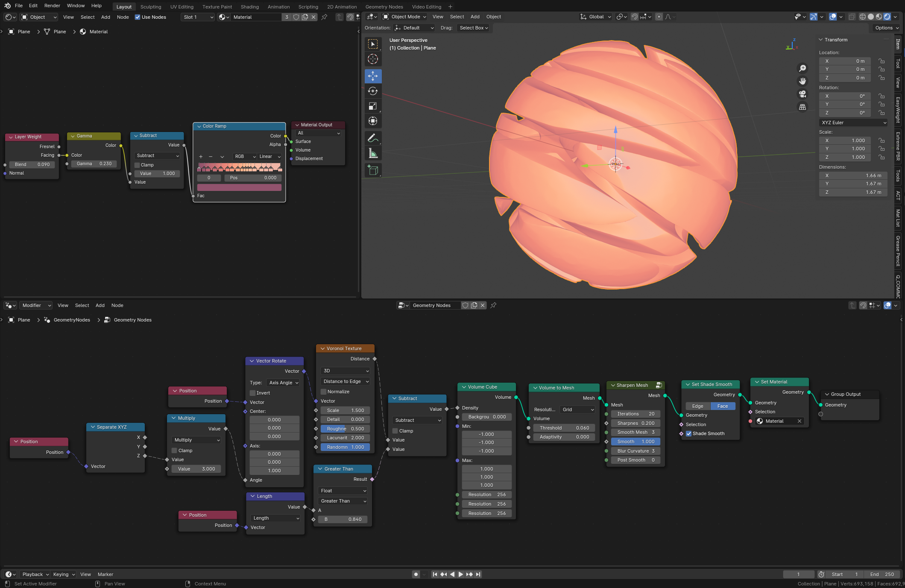Click the 3D Cursor tool icon
905x588 pixels.
(373, 59)
